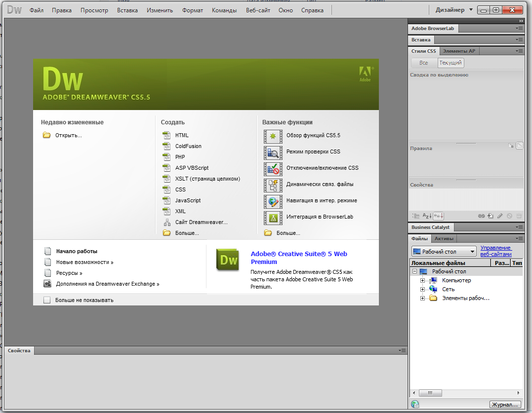Collapse the Рабочий стол tree node
The height and width of the screenshot is (413, 532).
click(414, 271)
